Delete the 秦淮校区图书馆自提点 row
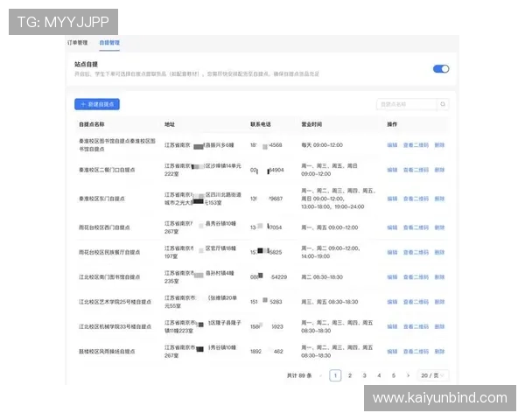Screen dimensions: 525x420 (x=439, y=145)
